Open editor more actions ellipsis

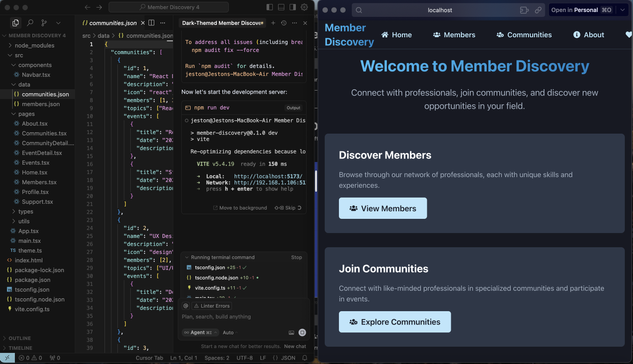pyautogui.click(x=163, y=23)
